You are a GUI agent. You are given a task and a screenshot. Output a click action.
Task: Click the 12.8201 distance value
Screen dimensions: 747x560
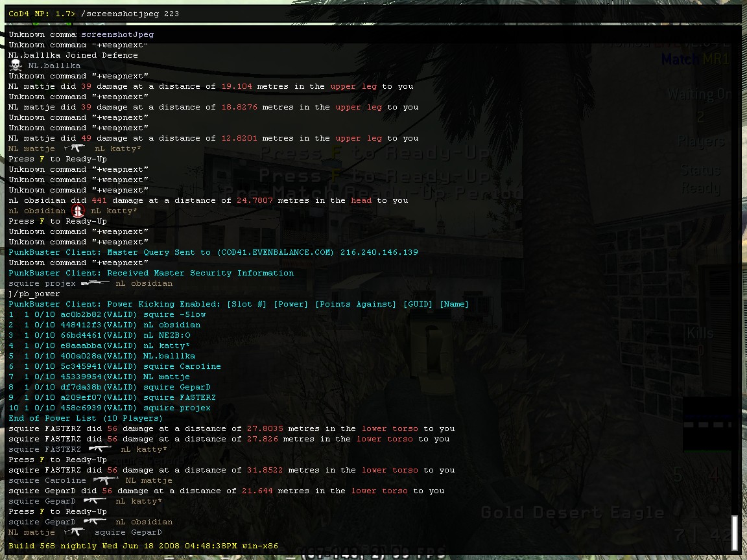tap(239, 138)
